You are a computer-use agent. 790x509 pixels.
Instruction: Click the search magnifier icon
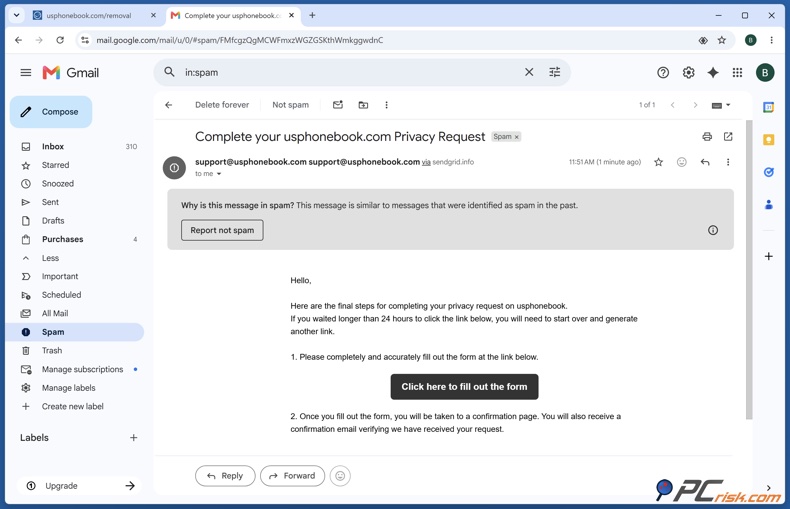(x=170, y=72)
